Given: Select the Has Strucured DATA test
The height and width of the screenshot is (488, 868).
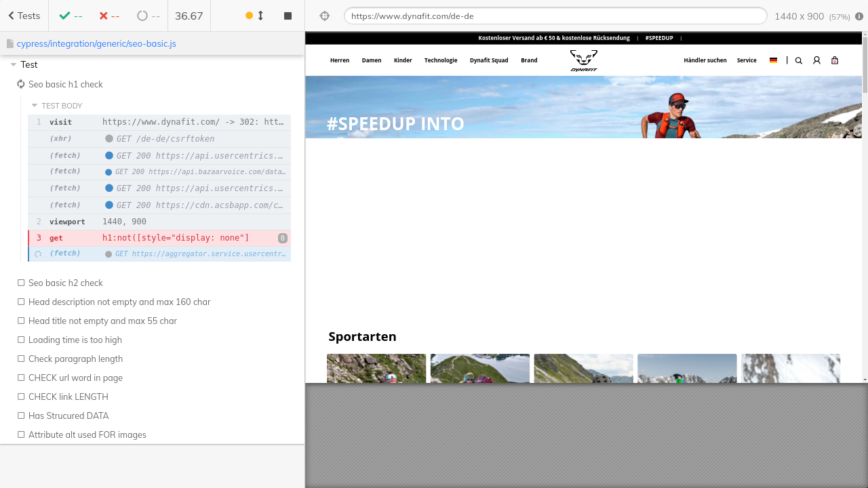Looking at the screenshot, I should click(68, 415).
